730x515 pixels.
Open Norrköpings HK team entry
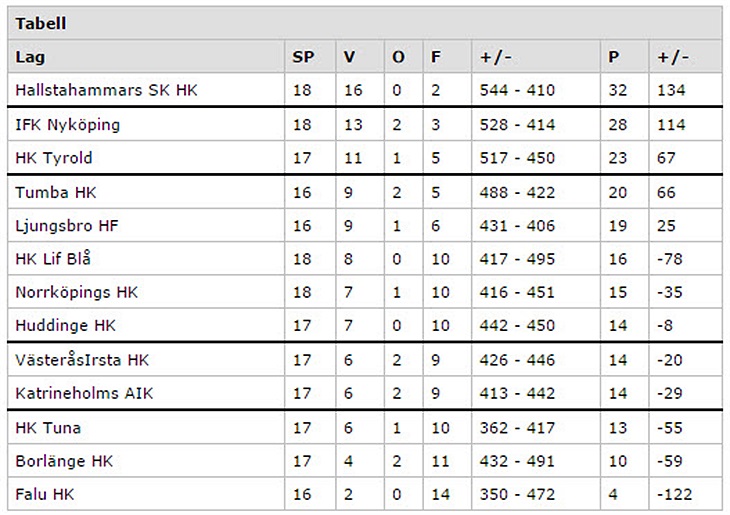(77, 293)
